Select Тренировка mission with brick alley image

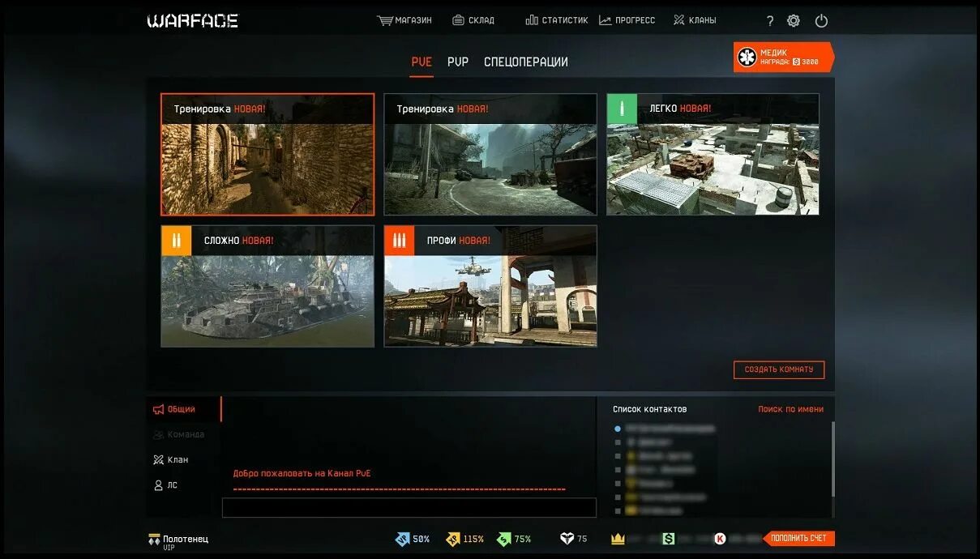pyautogui.click(x=267, y=154)
